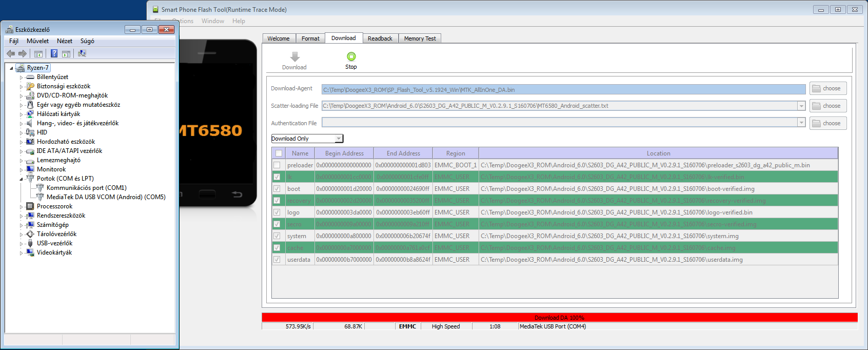
Task: Click Forward arrow in Eszközkezelő toolbar
Action: click(22, 53)
